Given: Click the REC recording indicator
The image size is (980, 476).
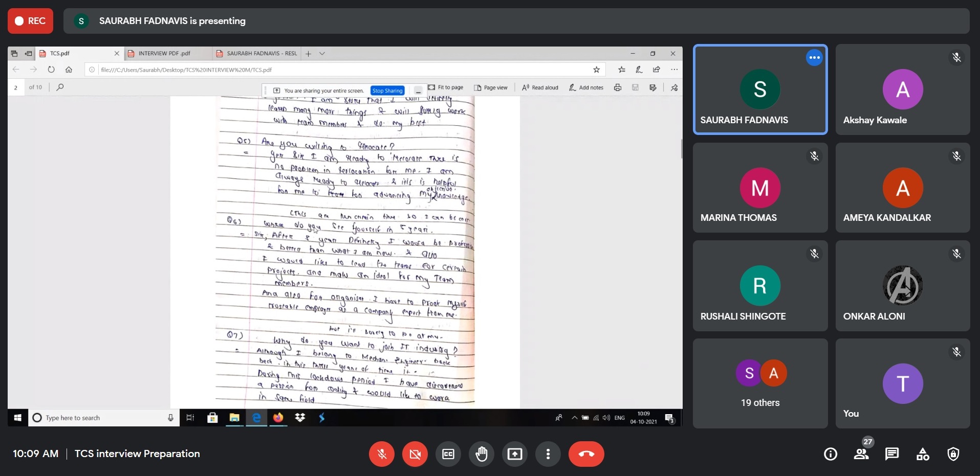Looking at the screenshot, I should [30, 21].
